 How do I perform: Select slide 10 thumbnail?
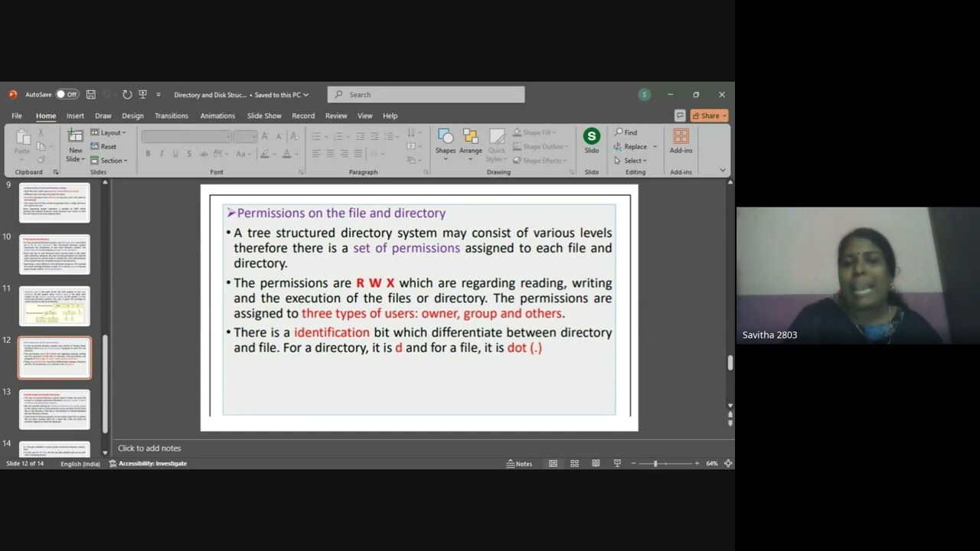(54, 255)
